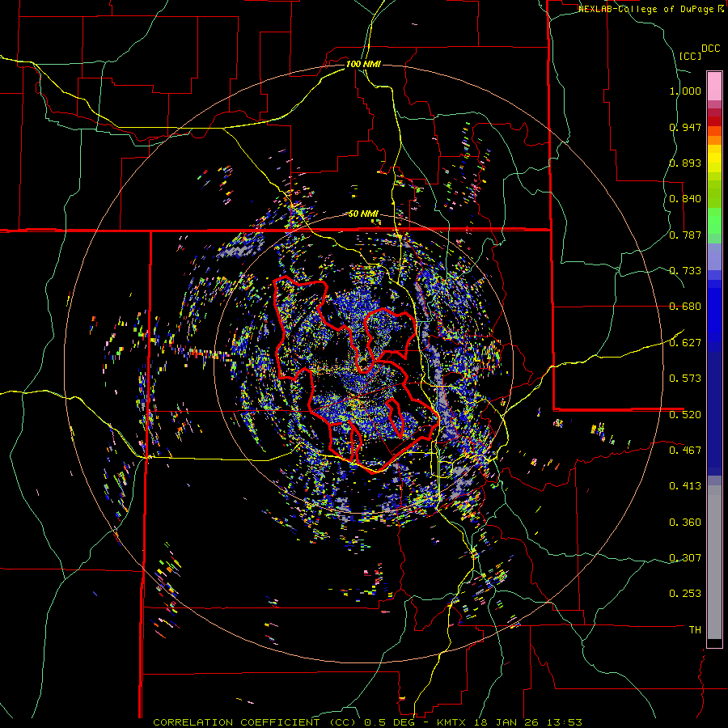Viewport: 728px width, 728px height.
Task: Select the 1.000 legend value
Action: tap(685, 91)
